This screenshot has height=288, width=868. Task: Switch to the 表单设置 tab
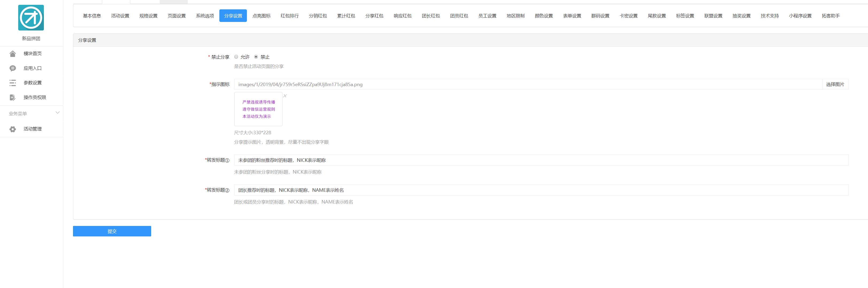click(572, 16)
